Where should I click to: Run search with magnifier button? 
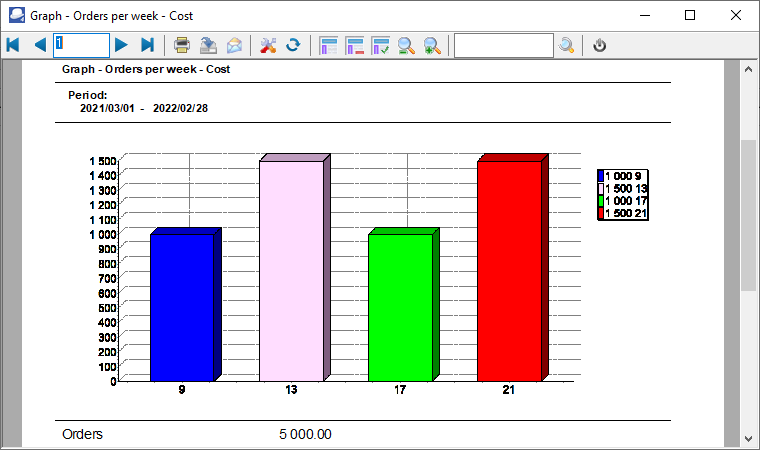tap(567, 45)
